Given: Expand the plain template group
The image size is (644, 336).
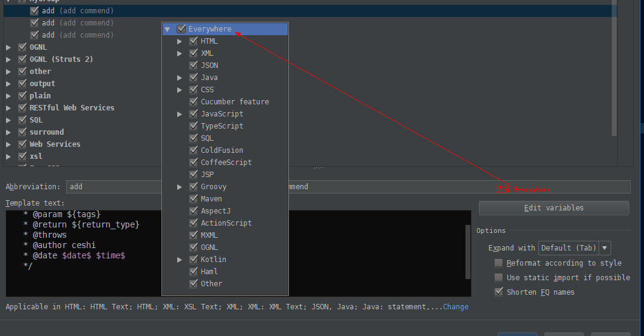Looking at the screenshot, I should click(x=8, y=96).
